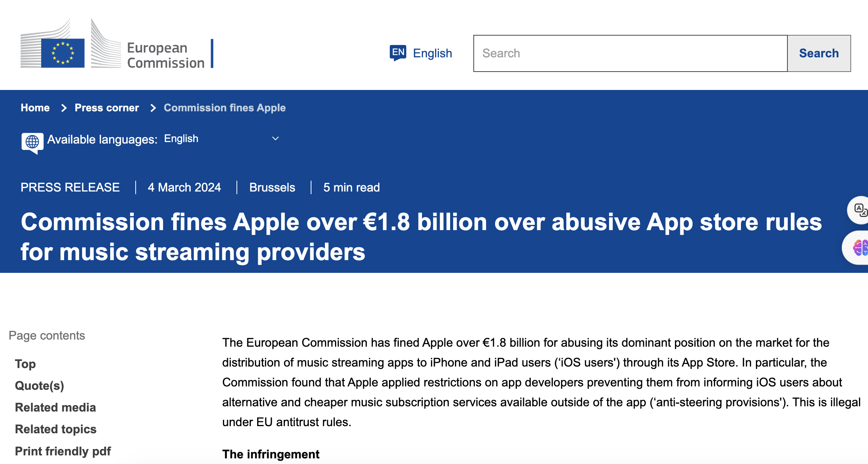Navigate to Related media section

[x=55, y=407]
